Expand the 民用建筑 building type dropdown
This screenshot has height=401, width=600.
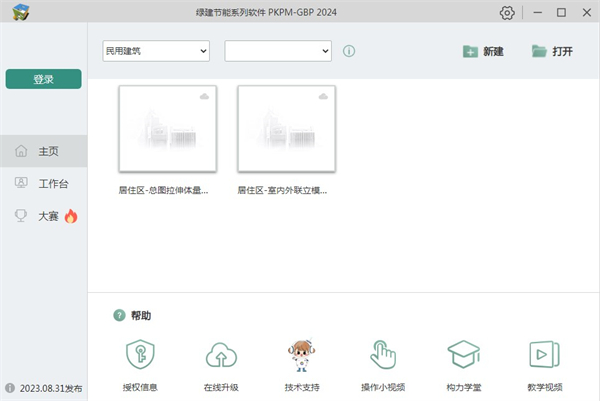[x=156, y=51]
